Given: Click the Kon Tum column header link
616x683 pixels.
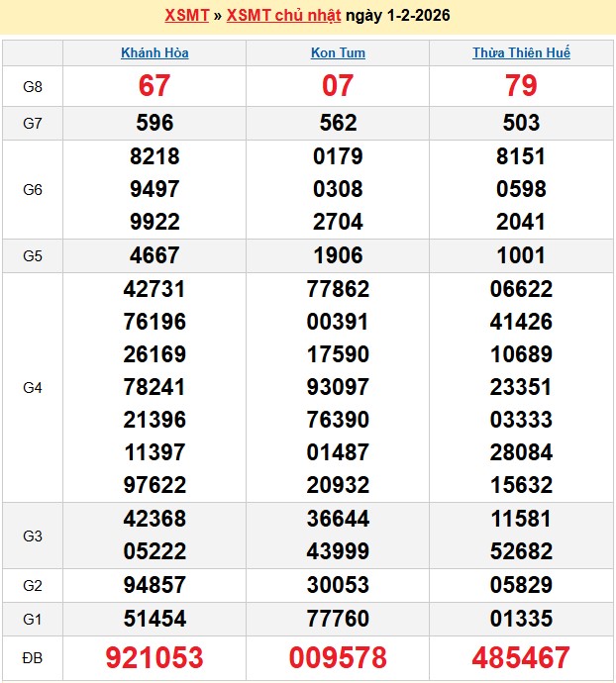Looking at the screenshot, I should [338, 52].
